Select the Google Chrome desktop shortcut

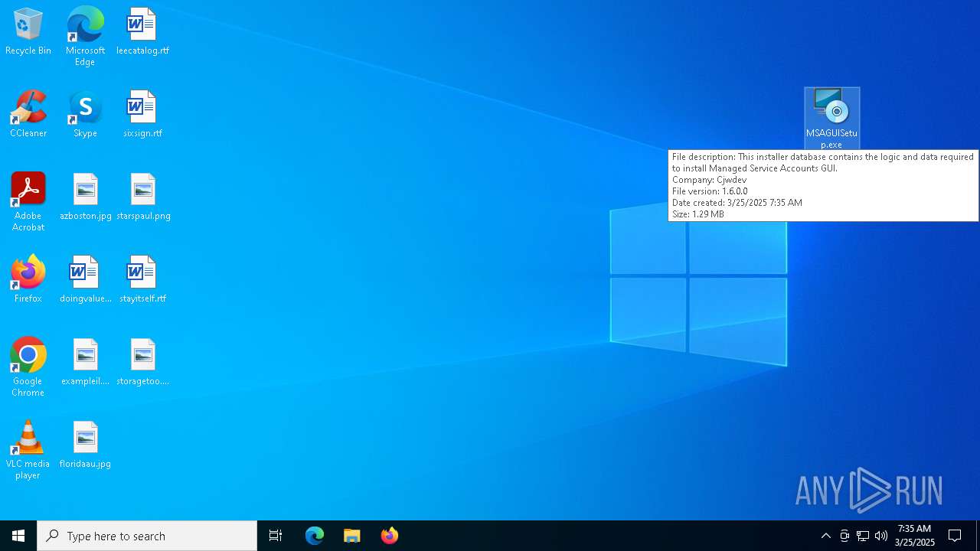(x=28, y=367)
